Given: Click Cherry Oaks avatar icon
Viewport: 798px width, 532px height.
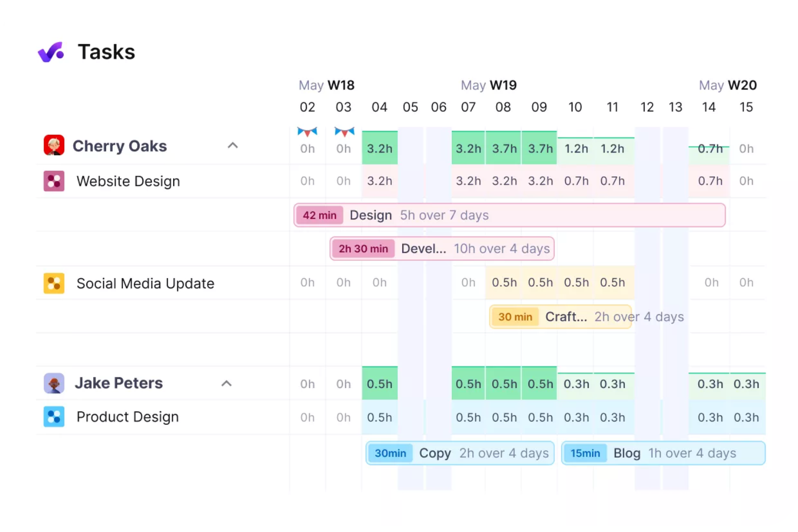Looking at the screenshot, I should coord(54,146).
